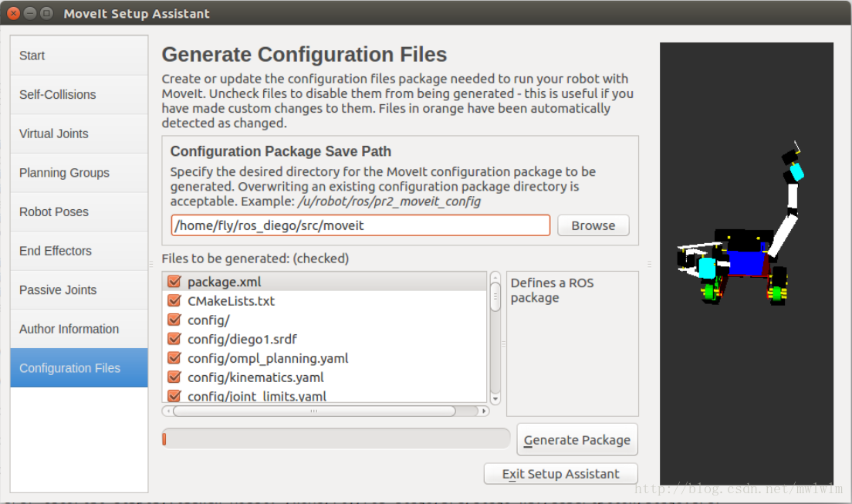Toggle the config/ folder checkbox
852x504 pixels.
pos(174,320)
